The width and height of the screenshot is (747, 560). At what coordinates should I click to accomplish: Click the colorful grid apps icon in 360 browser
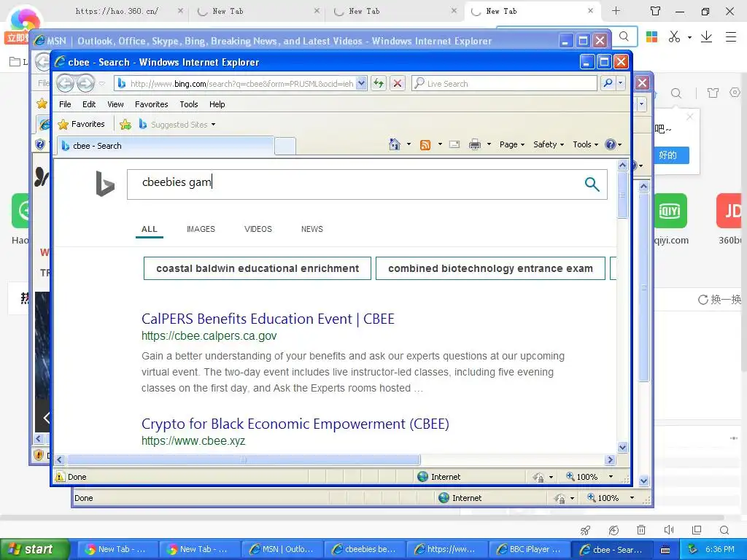(651, 36)
